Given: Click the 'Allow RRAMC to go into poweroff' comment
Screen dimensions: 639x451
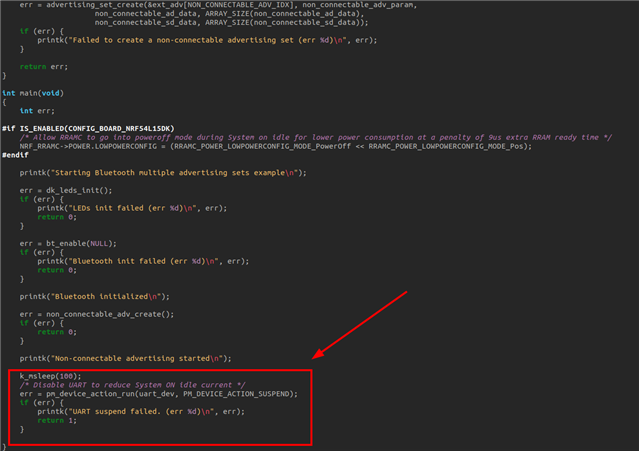Looking at the screenshot, I should [315, 137].
